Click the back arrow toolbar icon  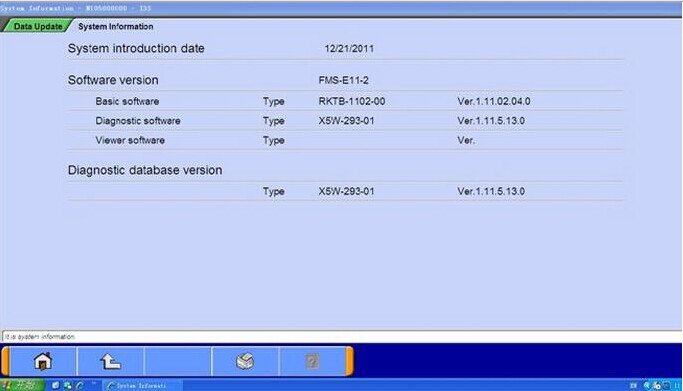(111, 361)
